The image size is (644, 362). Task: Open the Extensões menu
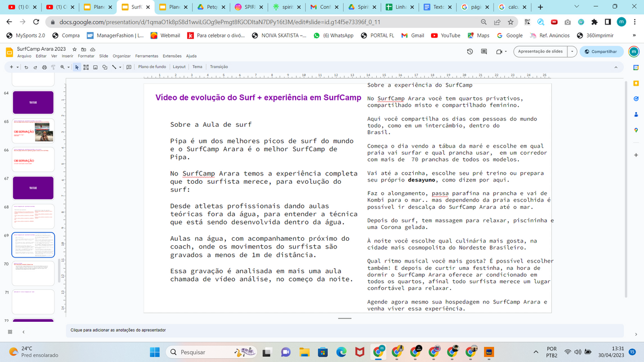click(172, 56)
